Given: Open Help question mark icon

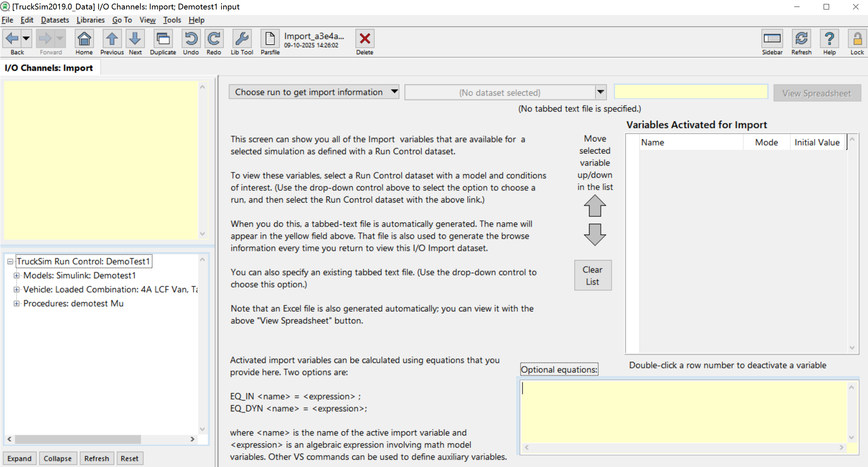Looking at the screenshot, I should (829, 39).
